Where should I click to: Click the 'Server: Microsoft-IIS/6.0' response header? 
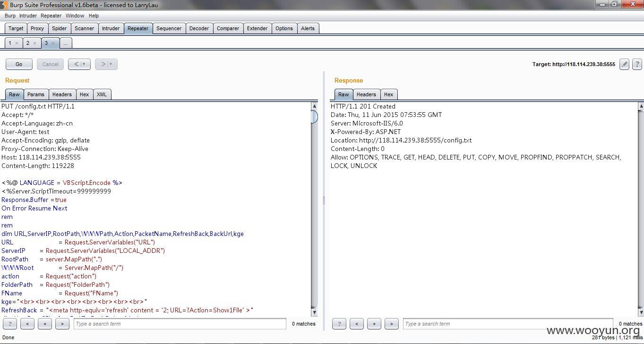pyautogui.click(x=367, y=123)
